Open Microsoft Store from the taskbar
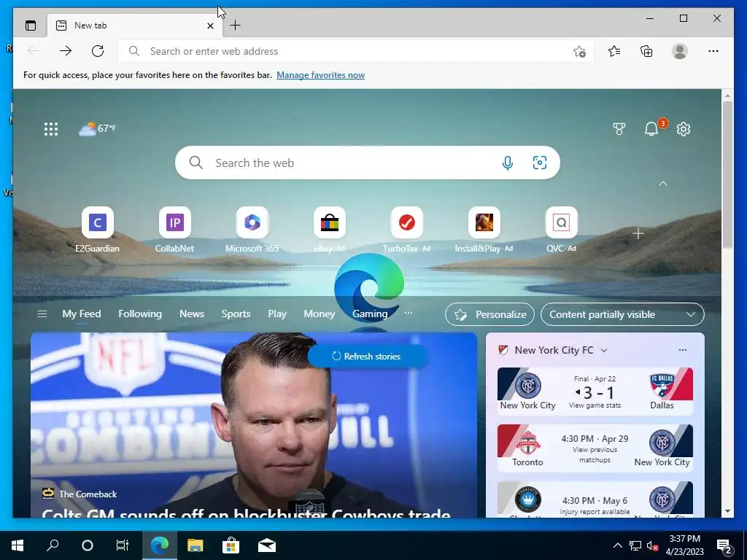The width and height of the screenshot is (747, 560). click(231, 545)
